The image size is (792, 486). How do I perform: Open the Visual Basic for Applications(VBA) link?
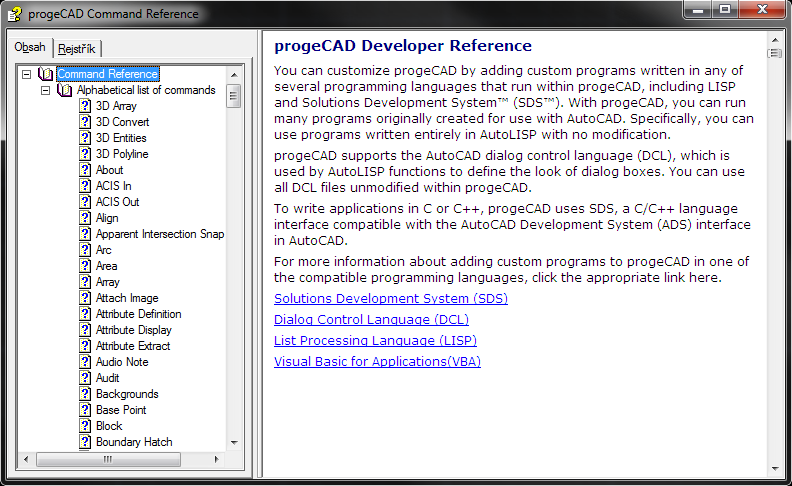377,362
